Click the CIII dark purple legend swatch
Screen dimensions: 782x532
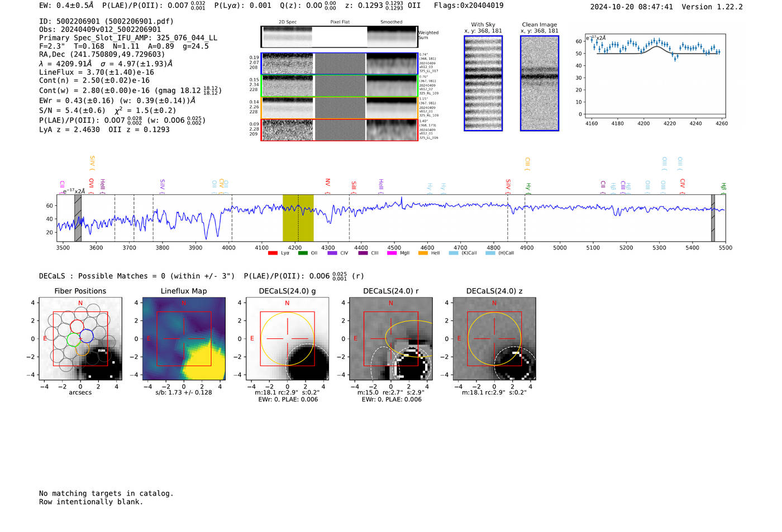click(363, 253)
